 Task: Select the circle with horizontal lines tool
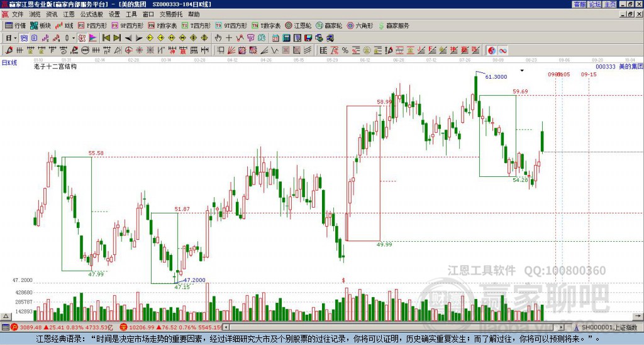[x=85, y=50]
